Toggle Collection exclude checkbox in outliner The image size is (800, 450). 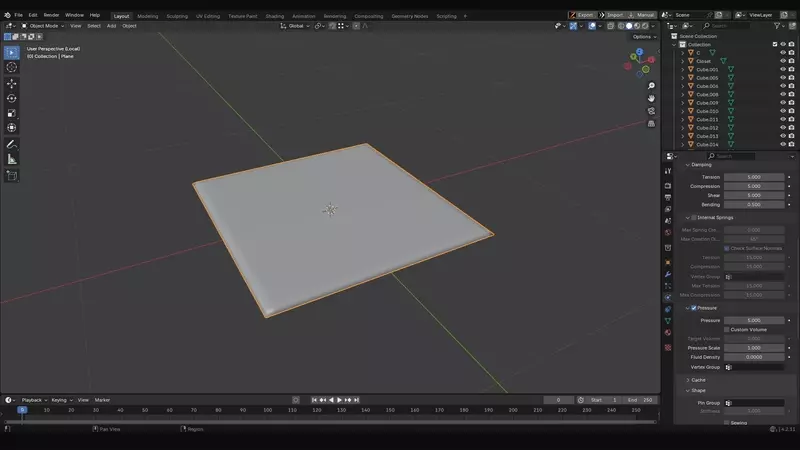pyautogui.click(x=775, y=44)
